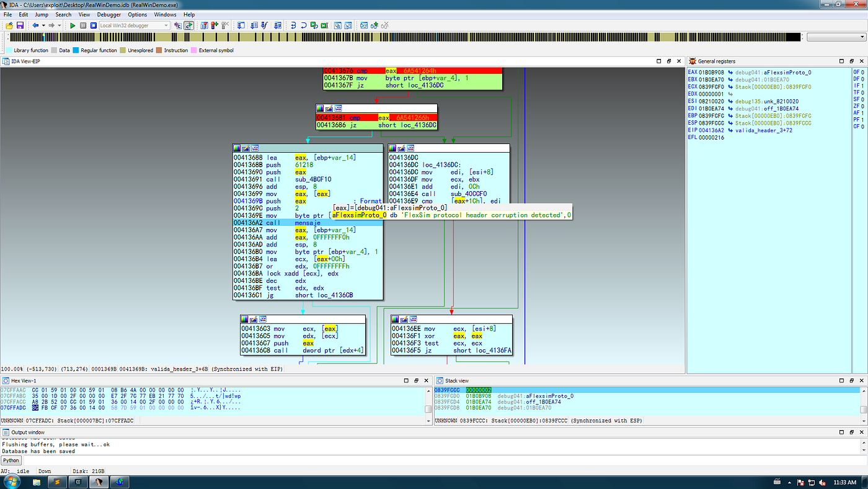This screenshot has height=489, width=868.
Task: Open IDA from the Windows taskbar icon
Action: [99, 482]
